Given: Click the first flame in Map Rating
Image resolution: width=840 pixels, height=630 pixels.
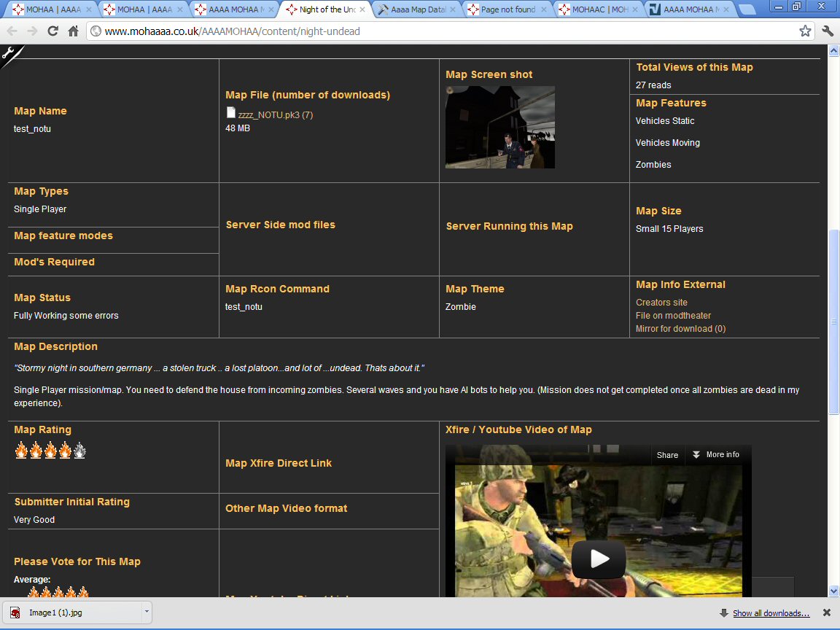Looking at the screenshot, I should click(21, 451).
